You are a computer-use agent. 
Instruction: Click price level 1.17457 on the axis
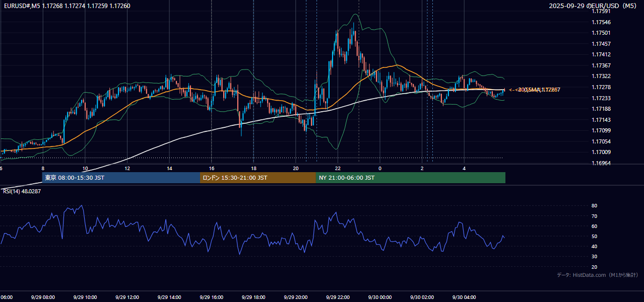(x=601, y=44)
